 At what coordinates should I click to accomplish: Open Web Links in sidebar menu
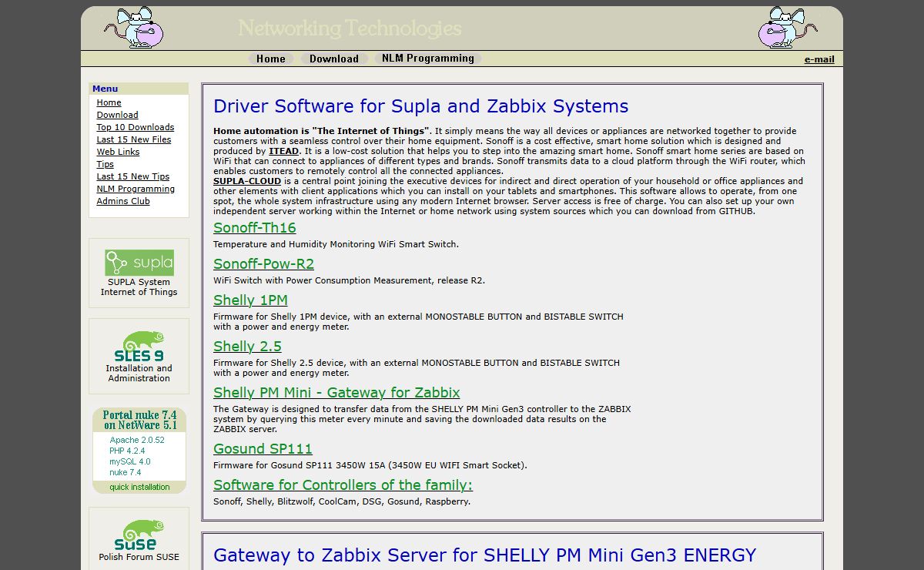tap(118, 152)
